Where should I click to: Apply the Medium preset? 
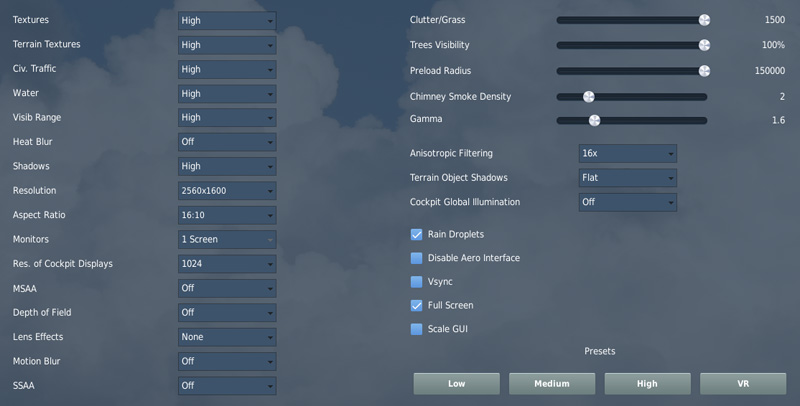click(x=552, y=384)
